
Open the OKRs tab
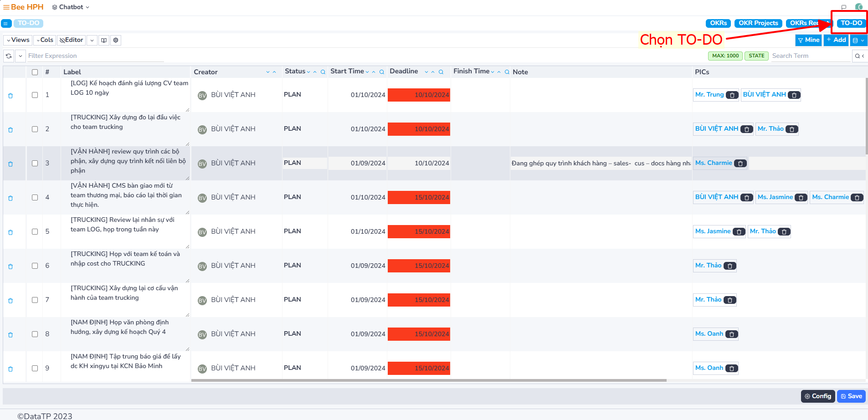tap(718, 23)
